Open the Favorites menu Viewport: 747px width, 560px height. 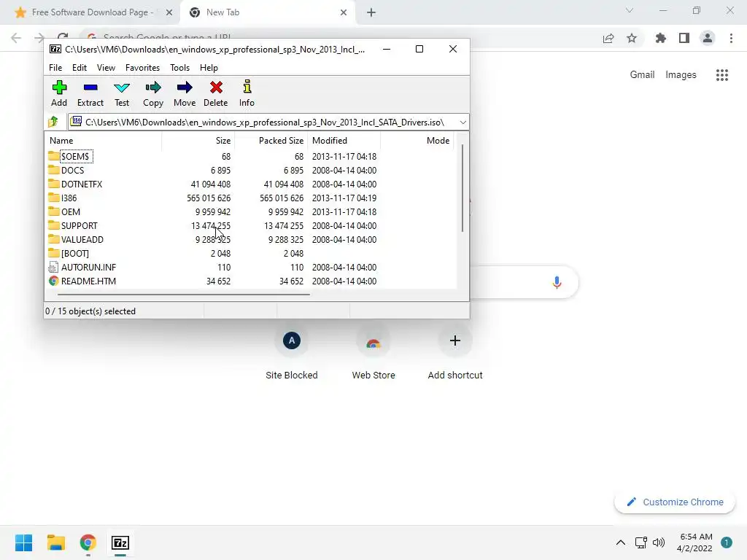point(142,68)
